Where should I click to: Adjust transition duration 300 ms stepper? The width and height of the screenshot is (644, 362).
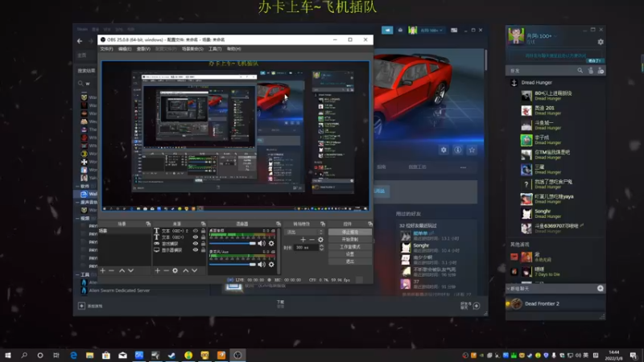(x=321, y=248)
